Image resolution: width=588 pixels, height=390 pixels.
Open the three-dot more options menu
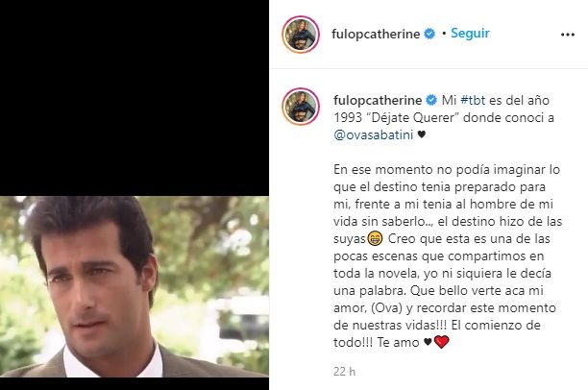(568, 35)
